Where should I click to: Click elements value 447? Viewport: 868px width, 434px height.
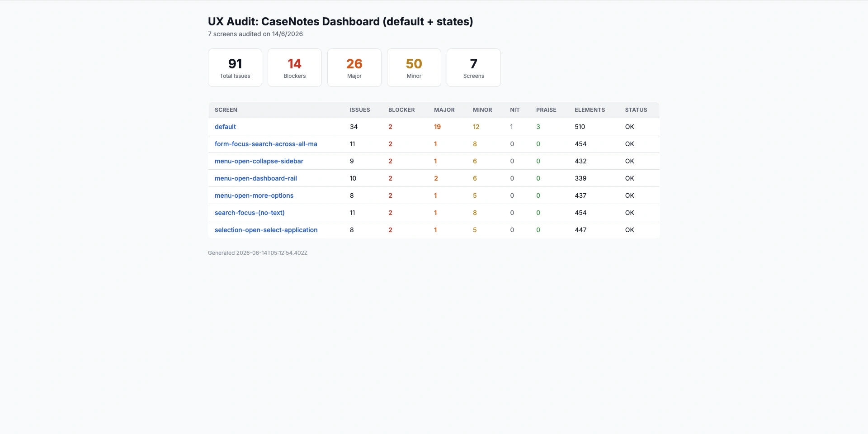point(580,230)
